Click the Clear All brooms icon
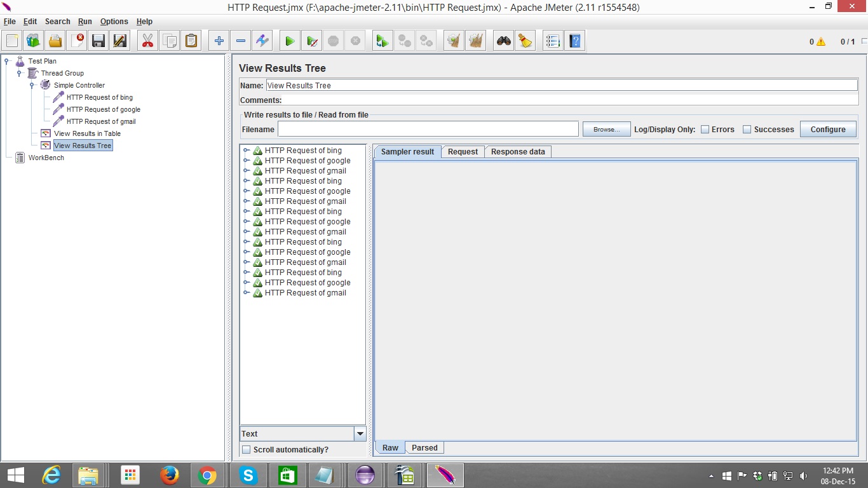The width and height of the screenshot is (868, 488). 475,41
